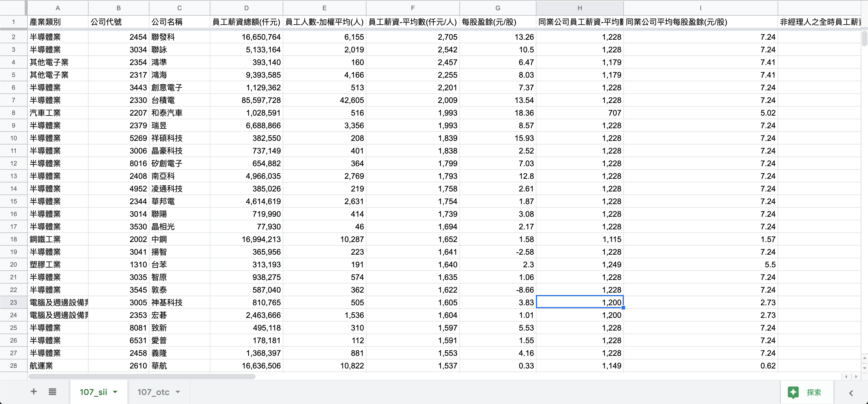868x404 pixels.
Task: Click the select-all corner box
Action: point(14,8)
